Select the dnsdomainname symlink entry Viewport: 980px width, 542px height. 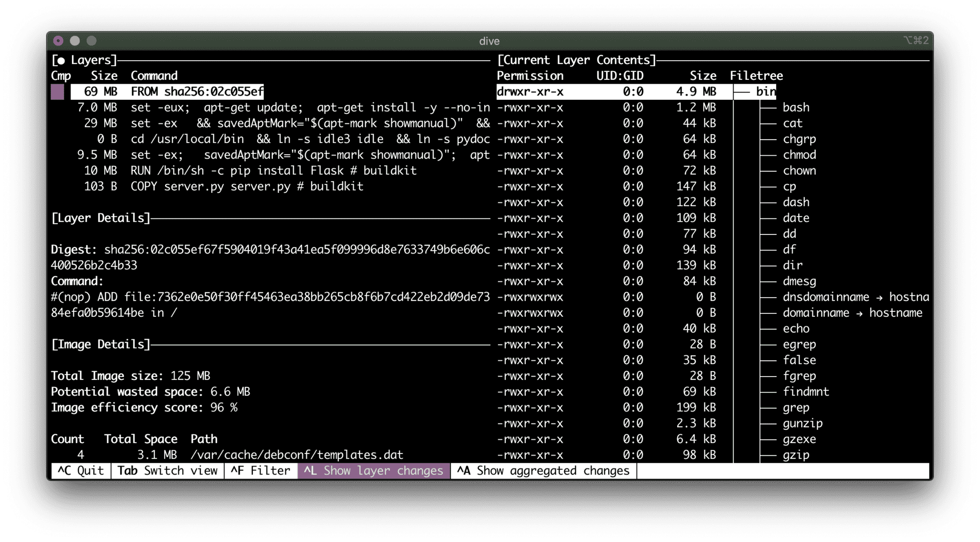[825, 297]
